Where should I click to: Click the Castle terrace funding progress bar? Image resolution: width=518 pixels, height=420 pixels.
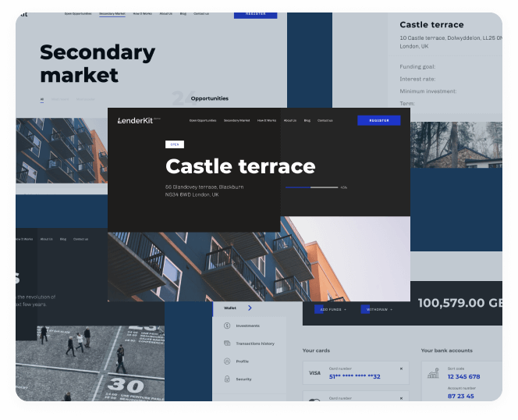point(311,187)
